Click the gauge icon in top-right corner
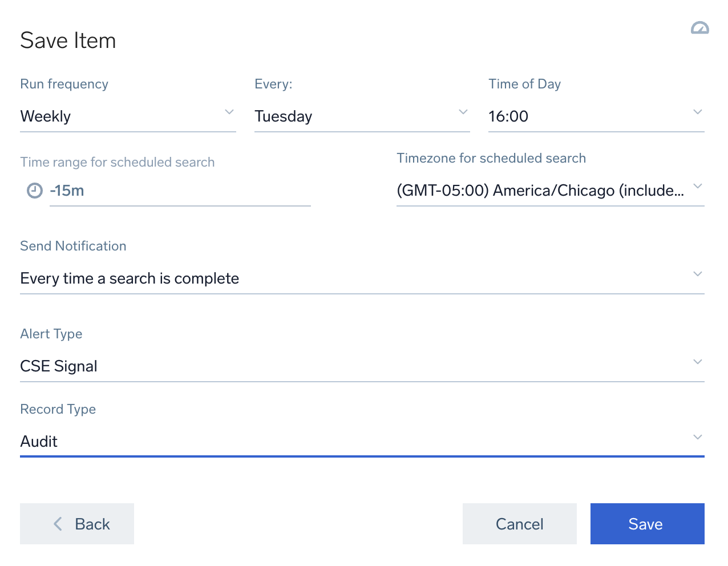The image size is (728, 566). click(699, 28)
